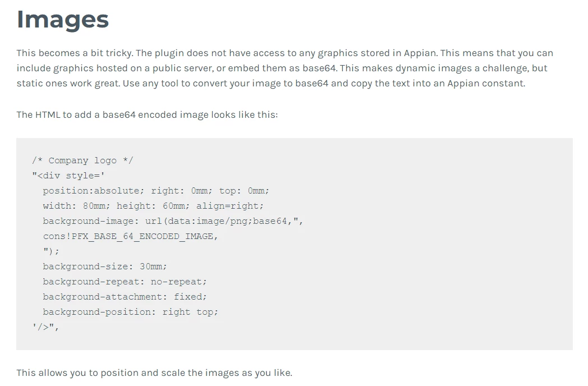Click the background-position: right top line
Screen dimensions: 588x386
[131, 312]
